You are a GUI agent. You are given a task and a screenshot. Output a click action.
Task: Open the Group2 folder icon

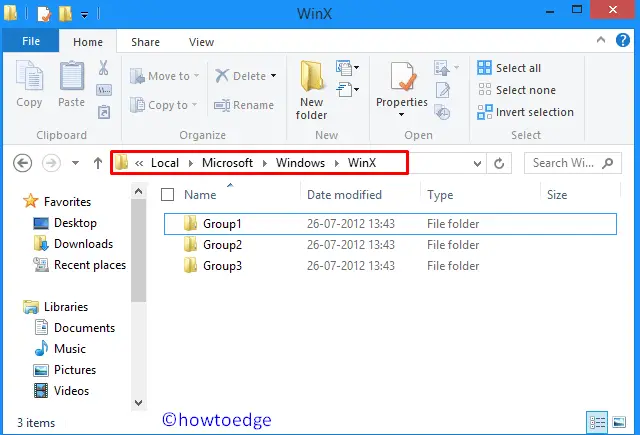[191, 245]
